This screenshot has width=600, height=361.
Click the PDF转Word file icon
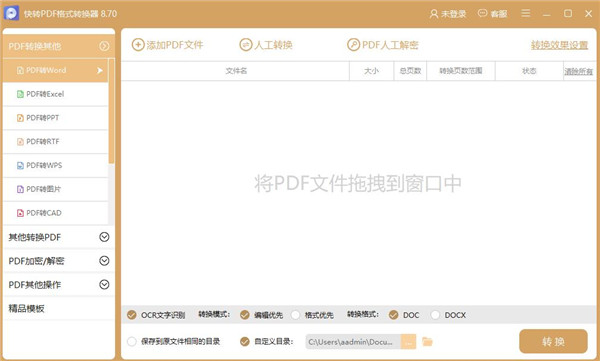[x=20, y=70]
